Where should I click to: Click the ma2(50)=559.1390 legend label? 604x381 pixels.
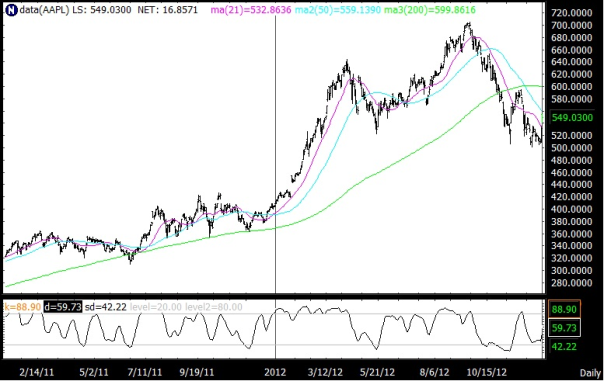click(x=338, y=10)
